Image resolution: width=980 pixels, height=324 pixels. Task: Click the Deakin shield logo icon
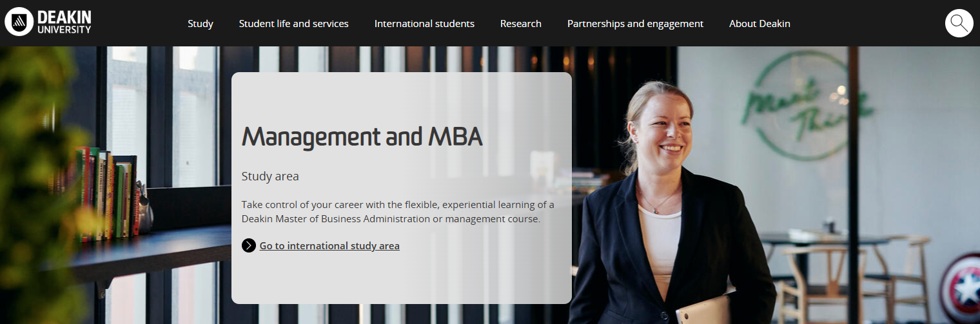pos(19,22)
